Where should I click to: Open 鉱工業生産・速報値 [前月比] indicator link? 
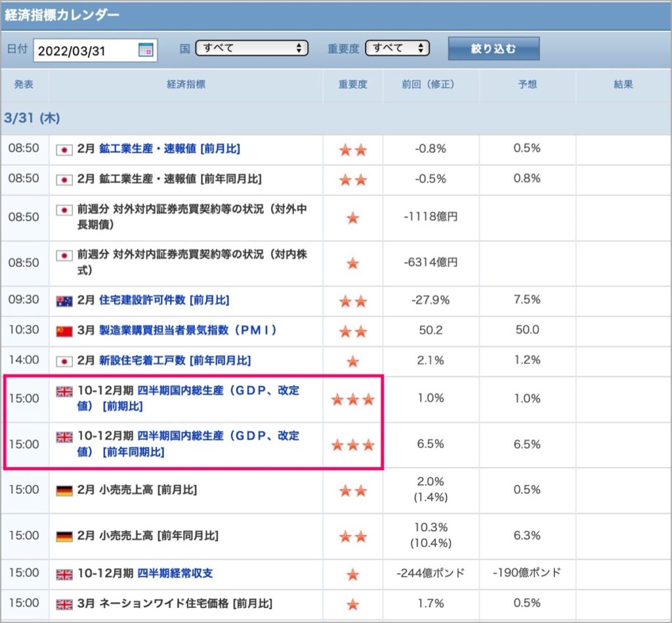pos(170,149)
